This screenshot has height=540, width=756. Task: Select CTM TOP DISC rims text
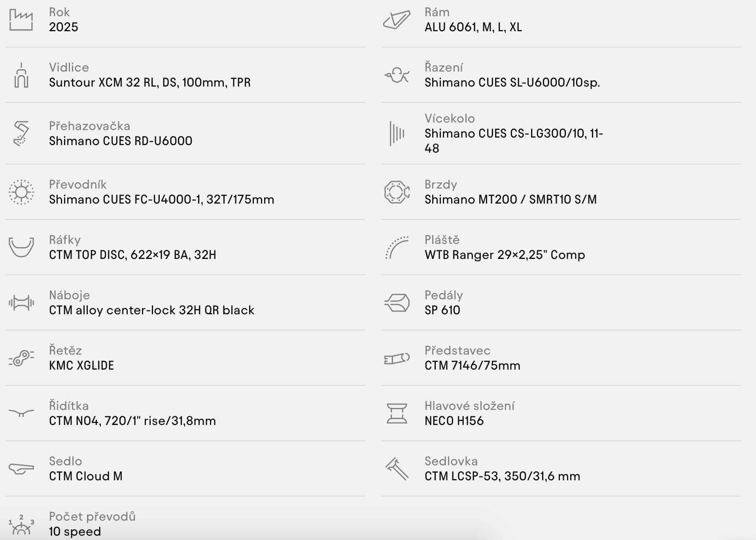point(132,255)
